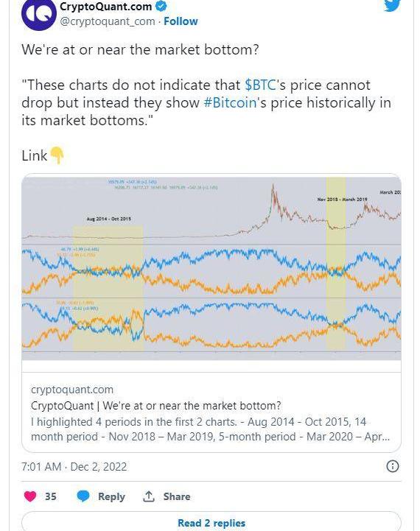Click the CryptoQuant.com display name

105,6
